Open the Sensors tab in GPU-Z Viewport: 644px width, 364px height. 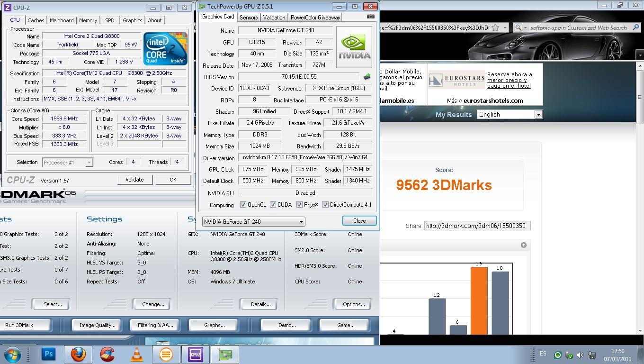coord(249,18)
